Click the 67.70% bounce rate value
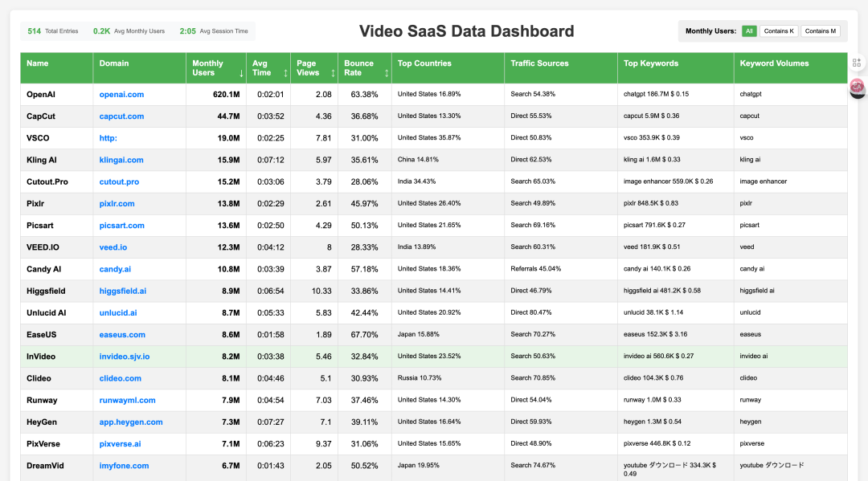This screenshot has width=868, height=481. (364, 335)
